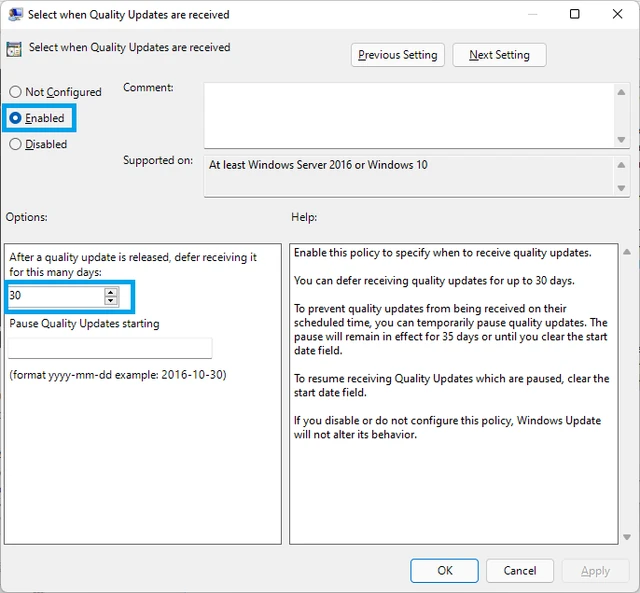Increase defer days with the up spinner
The height and width of the screenshot is (593, 640).
click(111, 292)
